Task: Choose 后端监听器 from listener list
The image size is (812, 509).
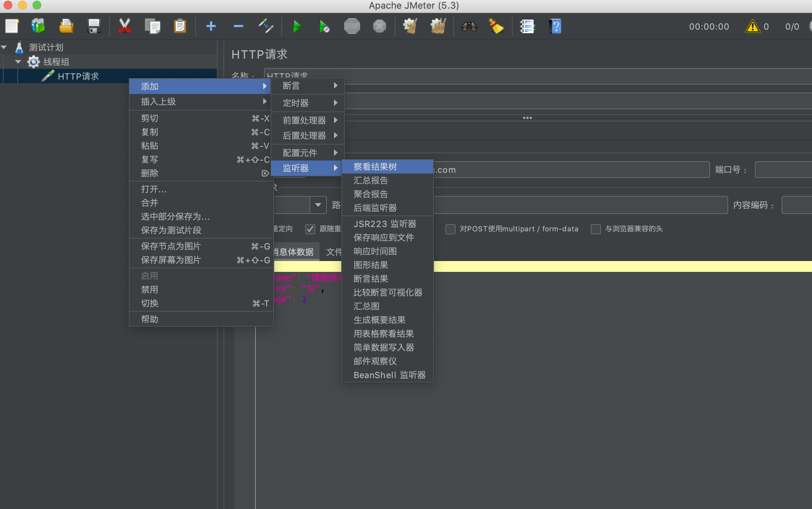Action: tap(388, 208)
